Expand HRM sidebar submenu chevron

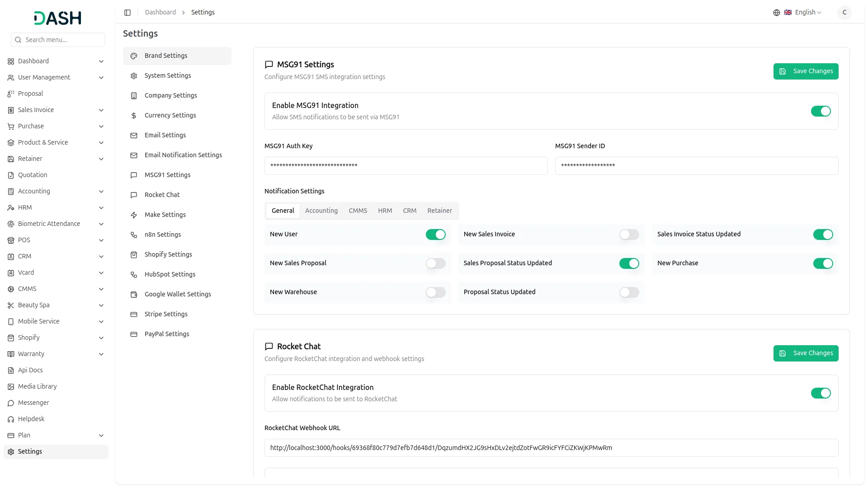coord(101,208)
